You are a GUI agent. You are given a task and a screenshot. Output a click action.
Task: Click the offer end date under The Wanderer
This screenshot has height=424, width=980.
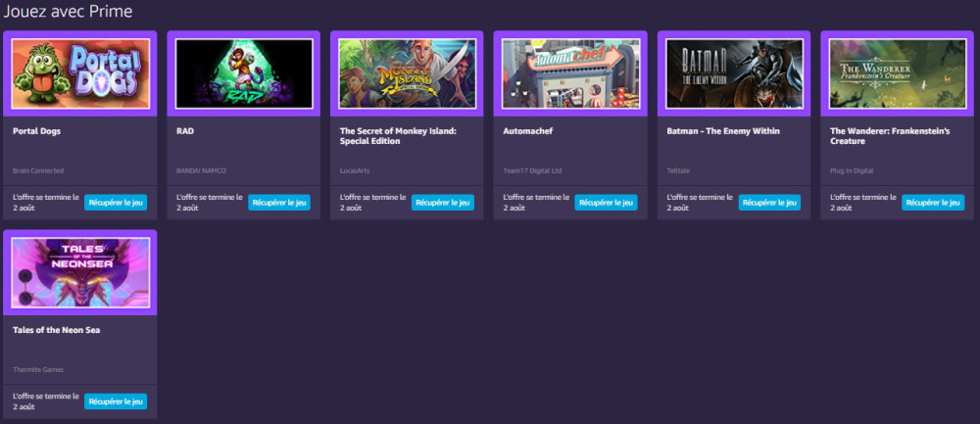(863, 203)
